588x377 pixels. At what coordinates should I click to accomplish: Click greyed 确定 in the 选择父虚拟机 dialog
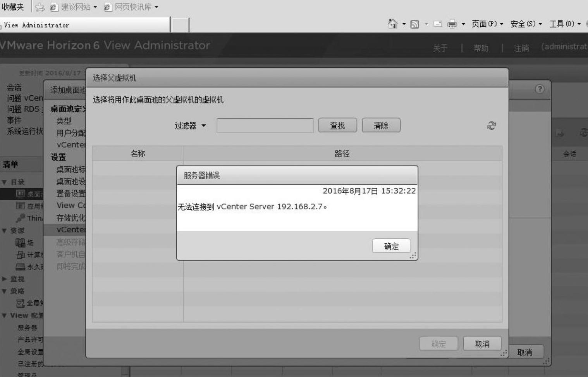pyautogui.click(x=438, y=344)
